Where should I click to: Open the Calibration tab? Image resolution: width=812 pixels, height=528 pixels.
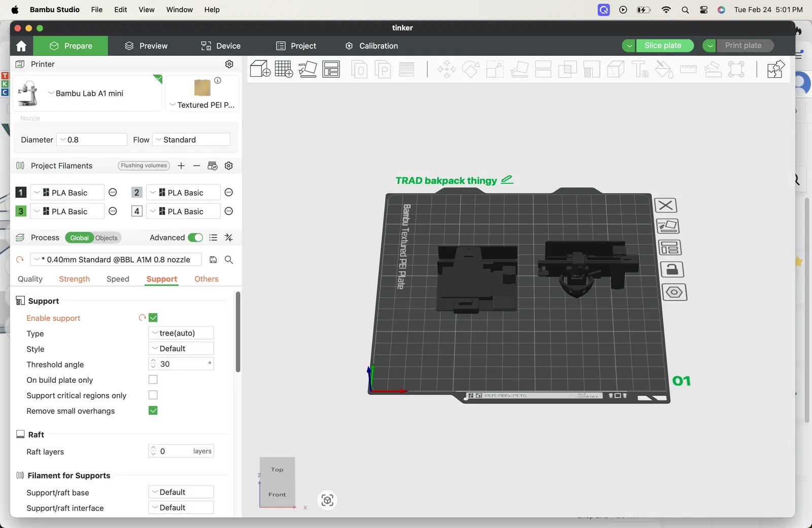[x=371, y=46]
